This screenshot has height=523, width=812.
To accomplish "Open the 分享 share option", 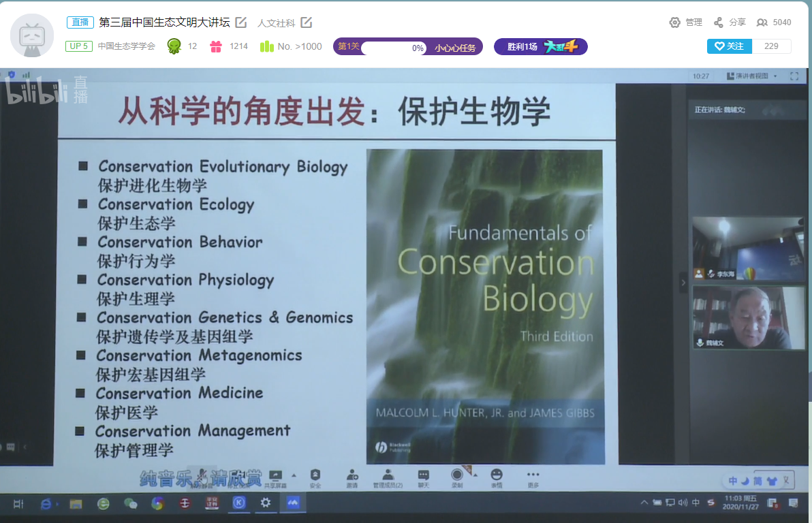I will click(x=729, y=22).
